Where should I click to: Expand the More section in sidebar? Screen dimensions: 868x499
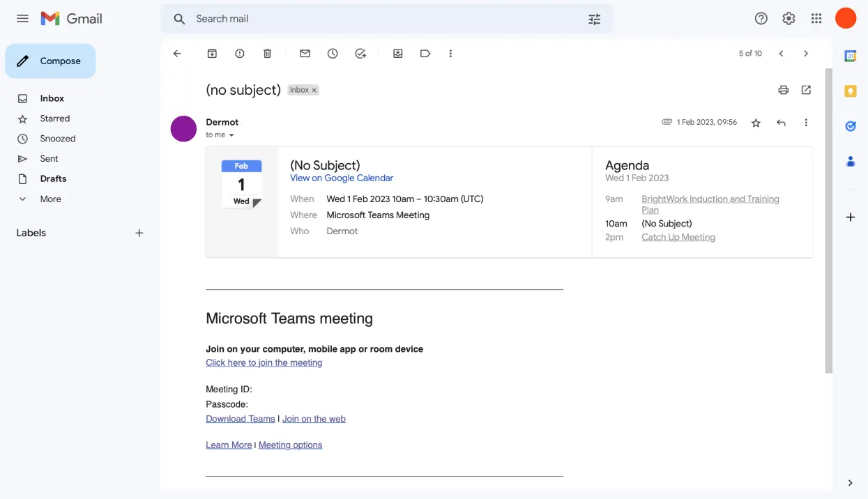50,199
